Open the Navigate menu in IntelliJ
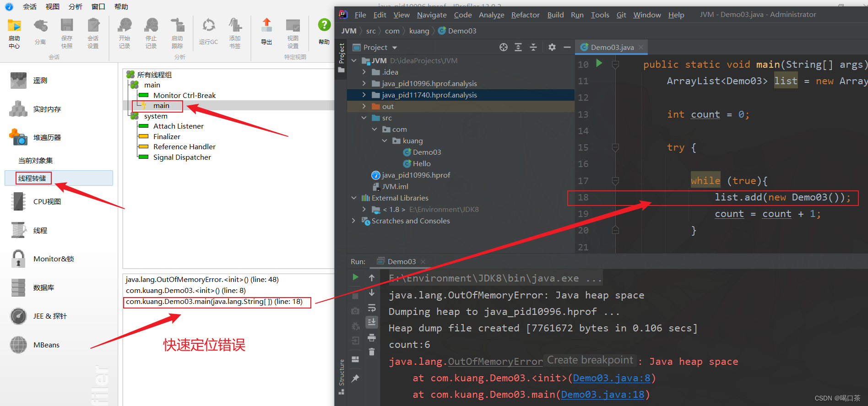 (432, 15)
